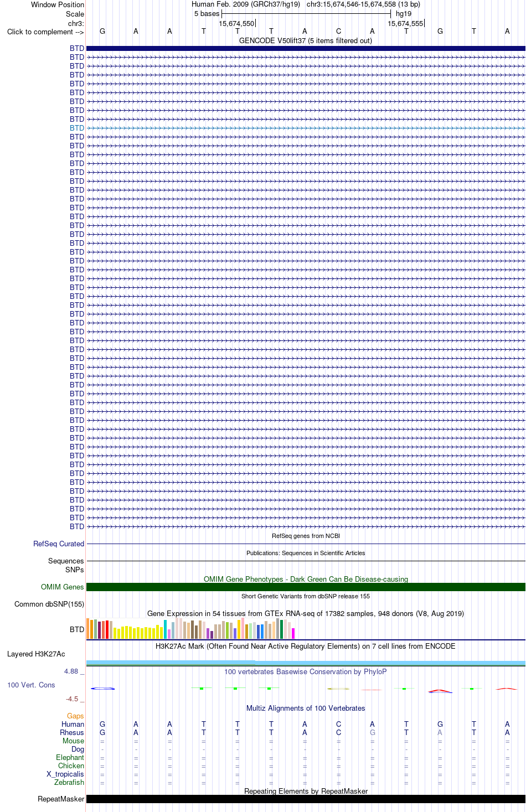Click the orange 'Gaps' label

75,716
